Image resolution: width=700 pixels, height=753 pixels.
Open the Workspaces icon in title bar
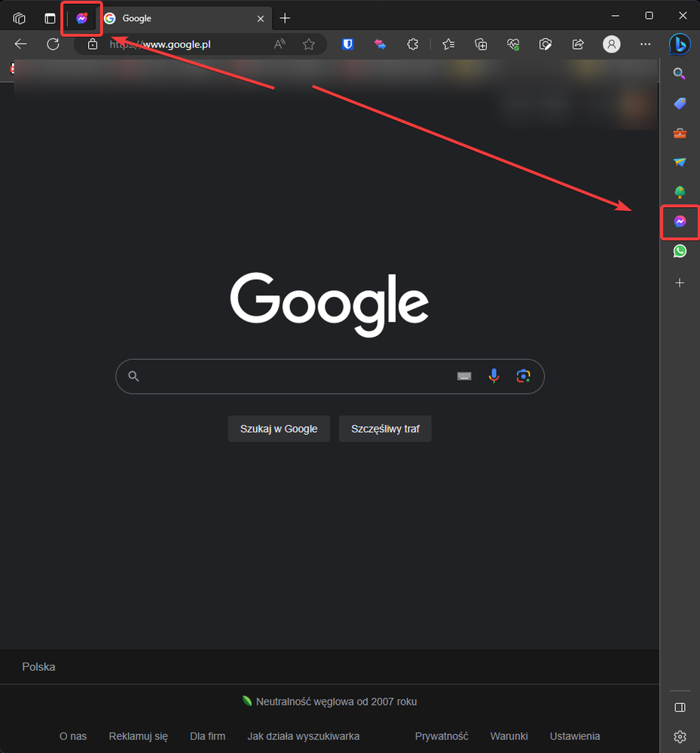(19, 18)
